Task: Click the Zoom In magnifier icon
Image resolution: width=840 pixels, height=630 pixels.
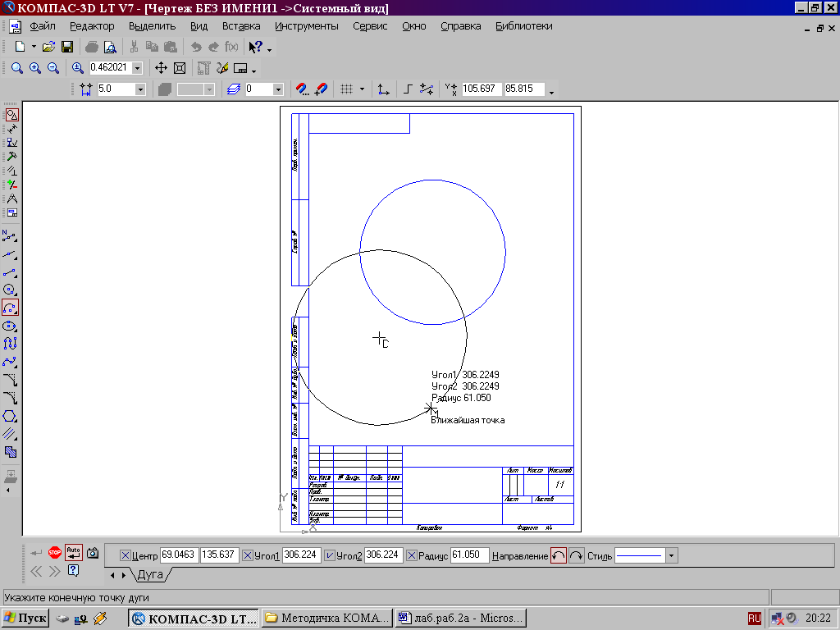Action: point(35,68)
